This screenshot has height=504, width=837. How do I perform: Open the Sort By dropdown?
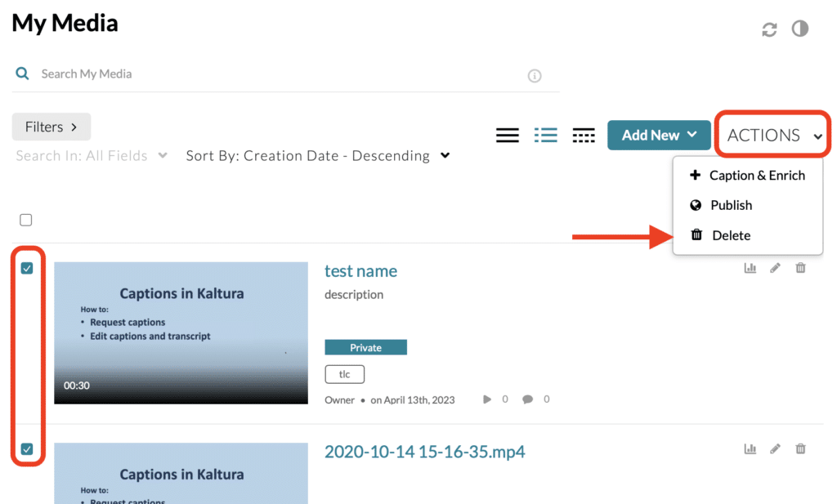[x=316, y=155]
